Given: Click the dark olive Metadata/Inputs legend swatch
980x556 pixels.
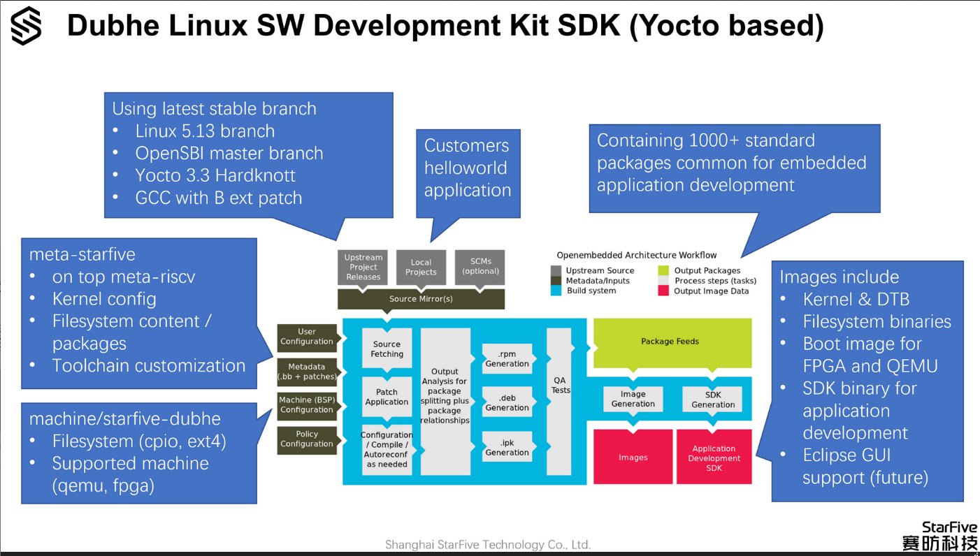Looking at the screenshot, I should 556,281.
